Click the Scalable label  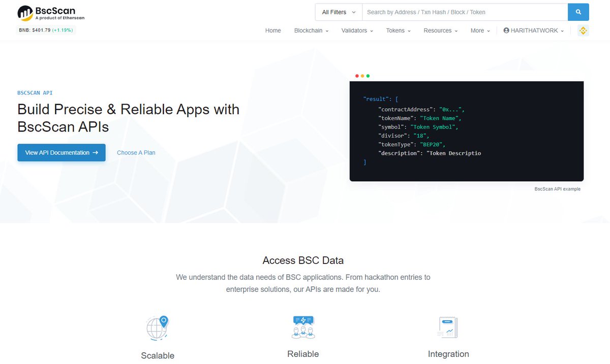point(158,355)
